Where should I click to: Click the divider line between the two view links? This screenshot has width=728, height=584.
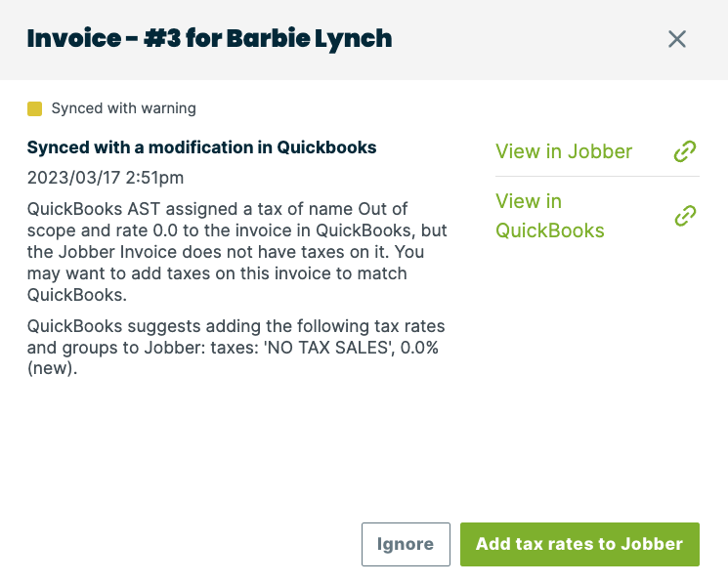[597, 176]
